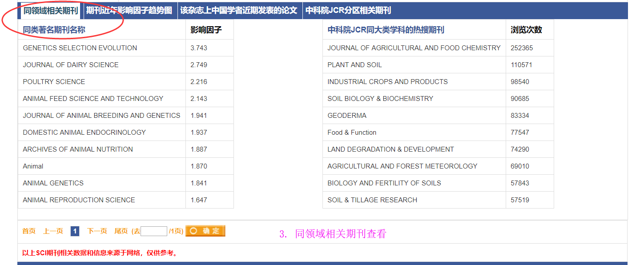
Task: Open ANIMAL GENETICS journal link
Action: coord(53,183)
